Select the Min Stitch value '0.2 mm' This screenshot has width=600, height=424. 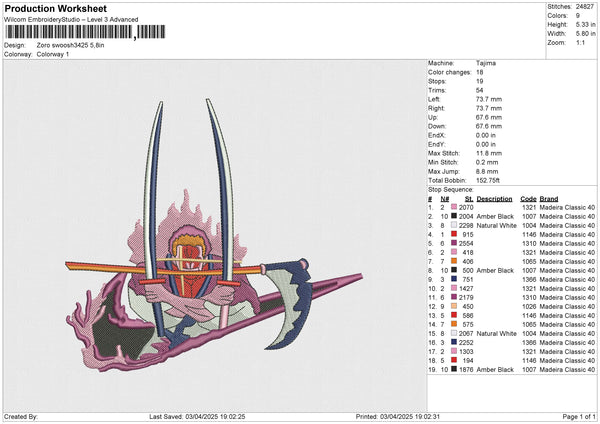[487, 162]
